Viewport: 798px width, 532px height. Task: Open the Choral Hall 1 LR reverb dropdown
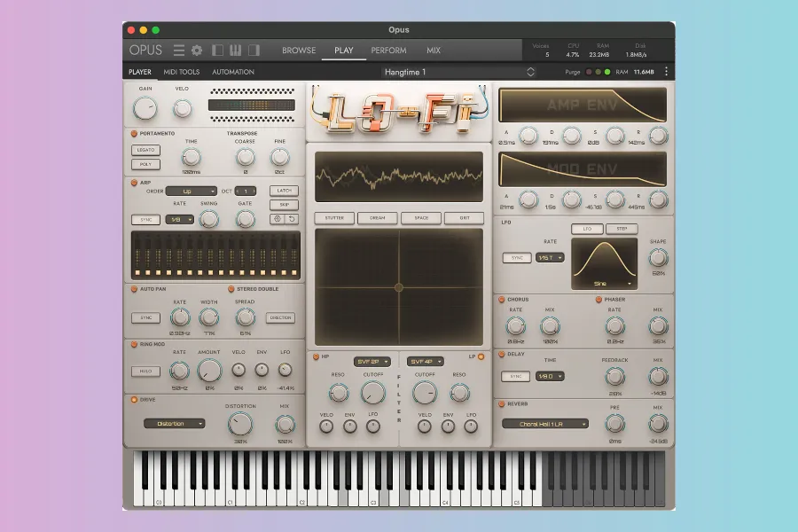point(544,424)
